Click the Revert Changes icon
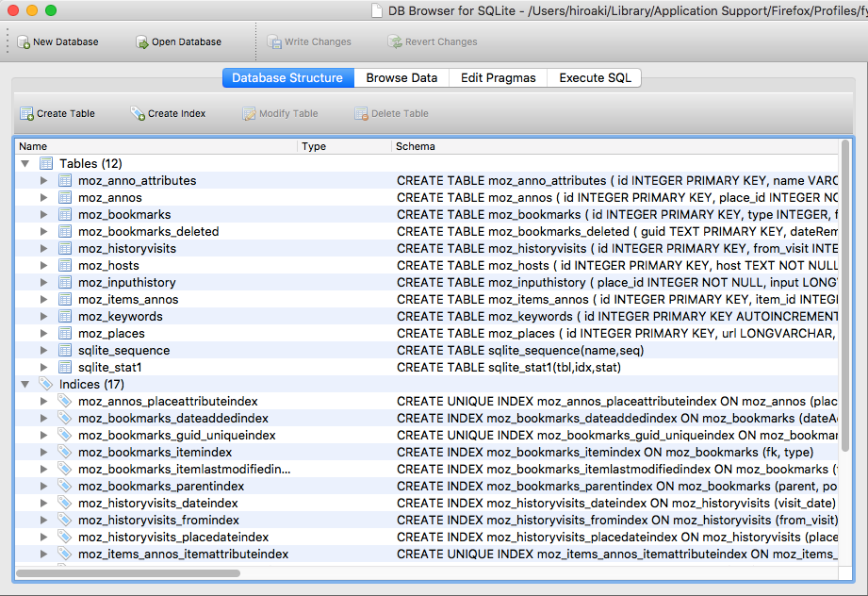The image size is (868, 596). [395, 42]
